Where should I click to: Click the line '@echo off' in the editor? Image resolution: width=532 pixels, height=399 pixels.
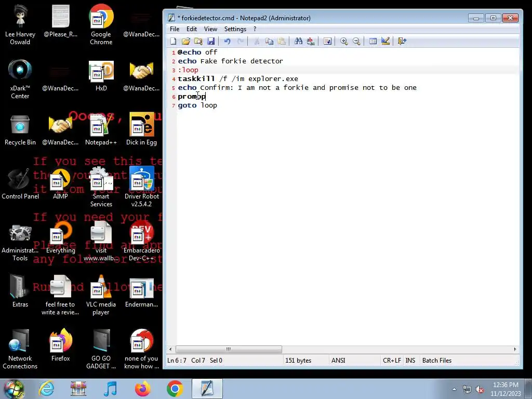(x=197, y=52)
